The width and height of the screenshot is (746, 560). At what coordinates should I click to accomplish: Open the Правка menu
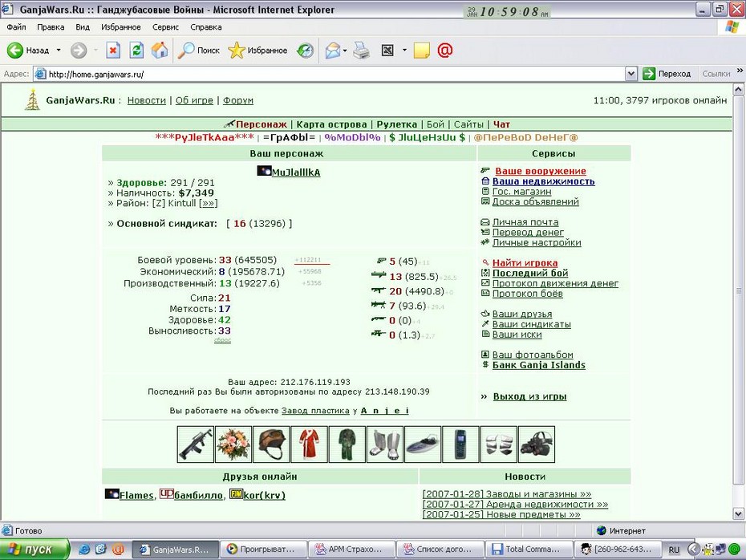coord(51,27)
